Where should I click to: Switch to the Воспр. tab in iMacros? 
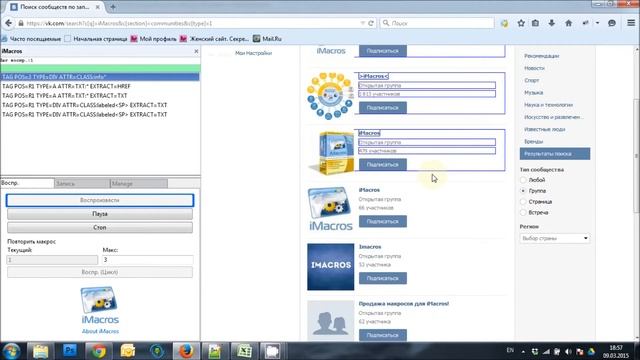pyautogui.click(x=27, y=183)
